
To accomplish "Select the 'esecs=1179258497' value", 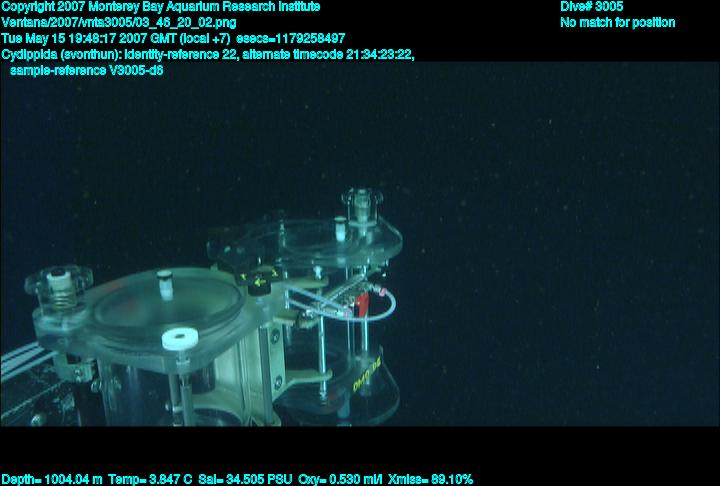I will point(290,39).
